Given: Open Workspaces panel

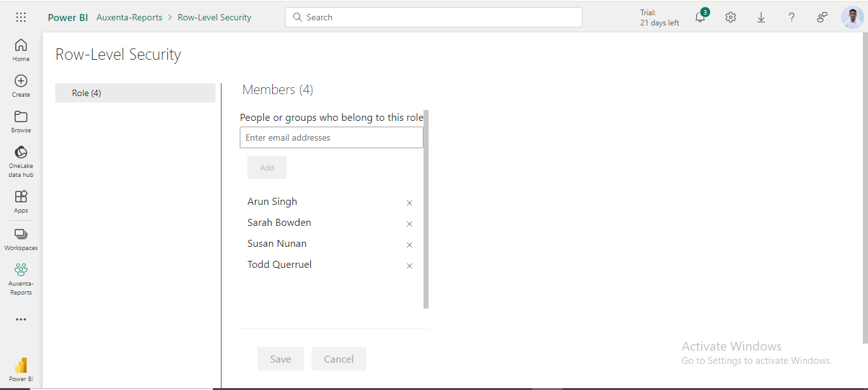Looking at the screenshot, I should tap(21, 239).
